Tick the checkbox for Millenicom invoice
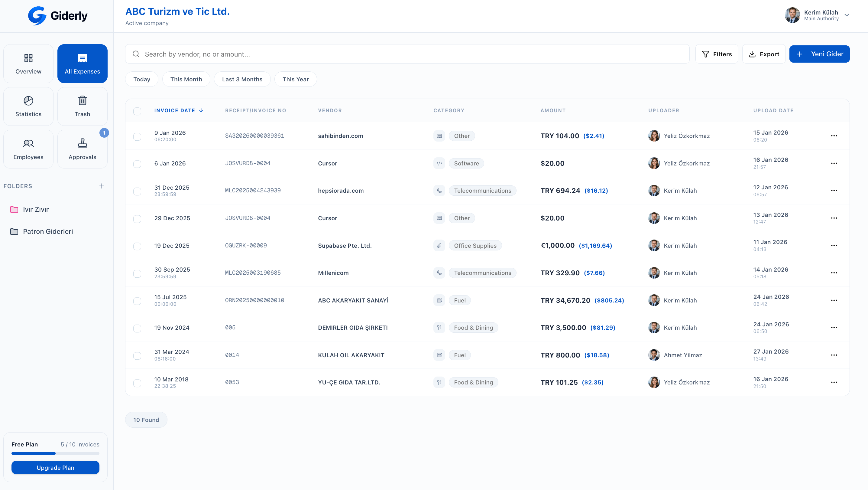This screenshot has height=490, width=868. point(138,274)
